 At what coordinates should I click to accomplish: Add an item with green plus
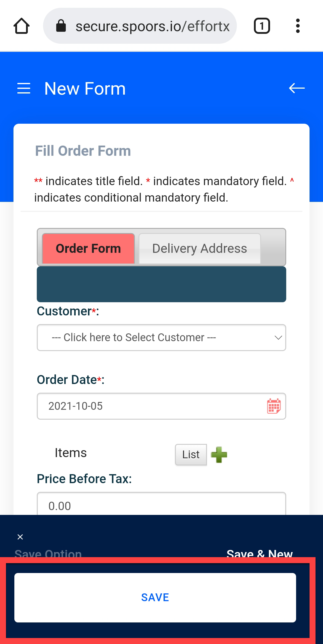(x=219, y=455)
